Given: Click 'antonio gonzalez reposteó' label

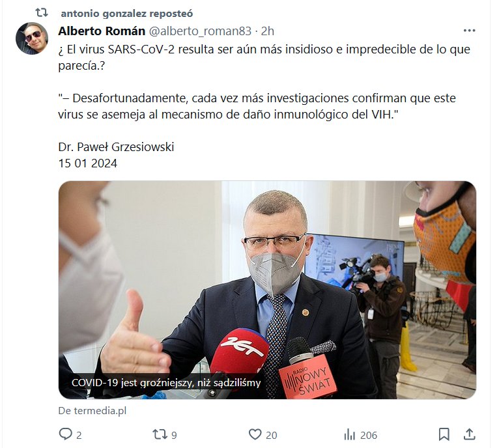Looking at the screenshot, I should pyautogui.click(x=126, y=14).
